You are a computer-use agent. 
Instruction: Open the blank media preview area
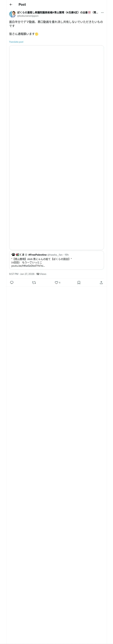pos(56,147)
